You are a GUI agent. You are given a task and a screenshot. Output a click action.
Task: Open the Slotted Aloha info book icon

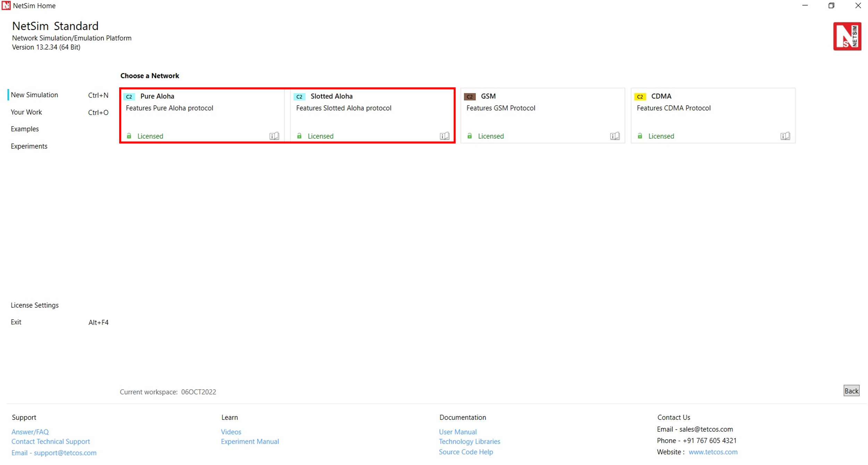click(x=444, y=136)
